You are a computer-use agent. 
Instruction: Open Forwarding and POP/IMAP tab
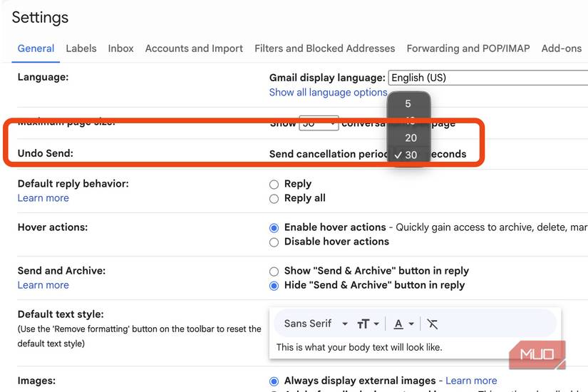pos(468,48)
